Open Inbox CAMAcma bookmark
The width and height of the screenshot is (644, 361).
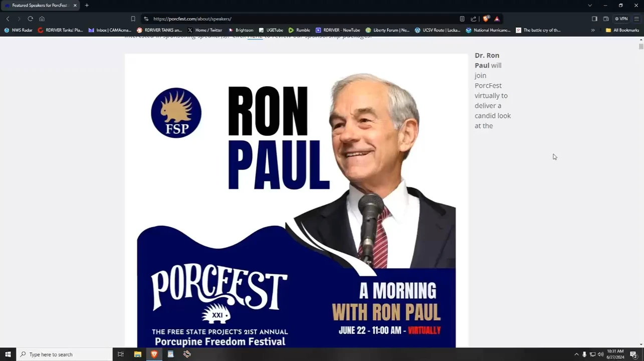[109, 30]
